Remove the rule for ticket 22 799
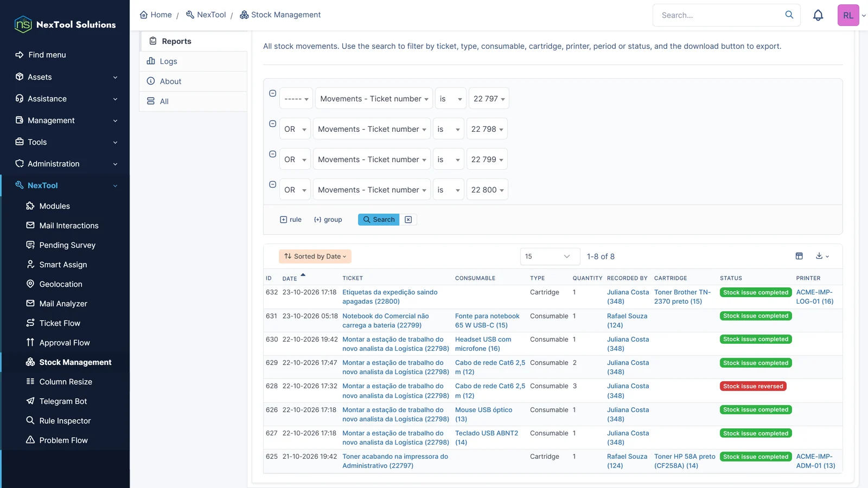Image resolution: width=868 pixels, height=488 pixels. (x=273, y=154)
